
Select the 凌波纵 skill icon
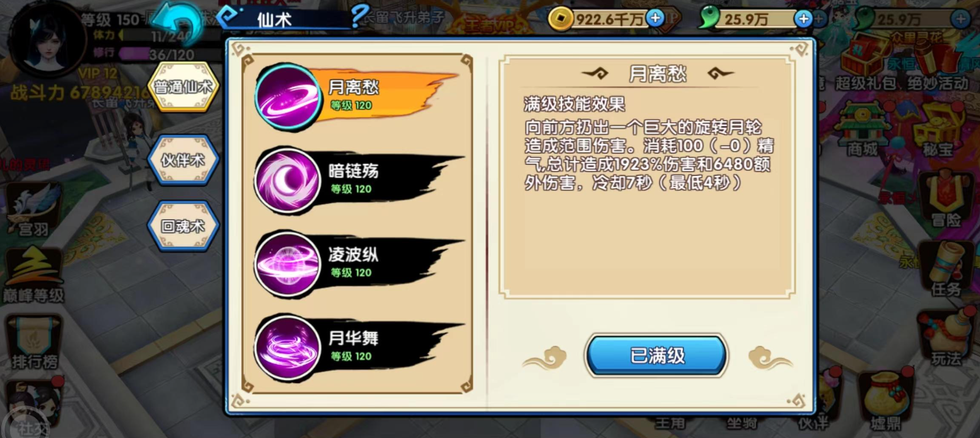click(x=287, y=264)
